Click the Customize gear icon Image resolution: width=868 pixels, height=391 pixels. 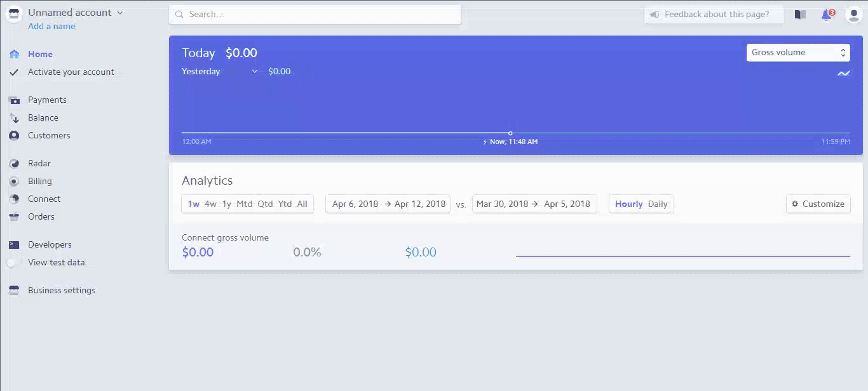click(x=795, y=204)
